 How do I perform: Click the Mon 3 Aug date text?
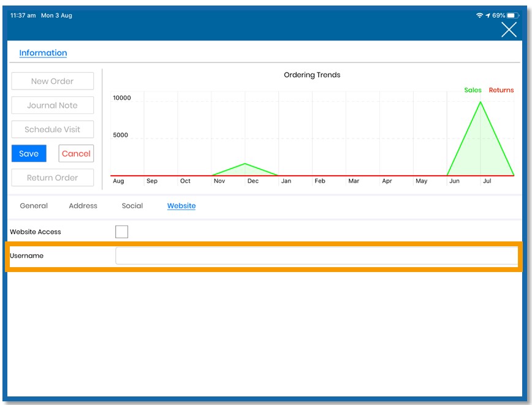pyautogui.click(x=56, y=15)
